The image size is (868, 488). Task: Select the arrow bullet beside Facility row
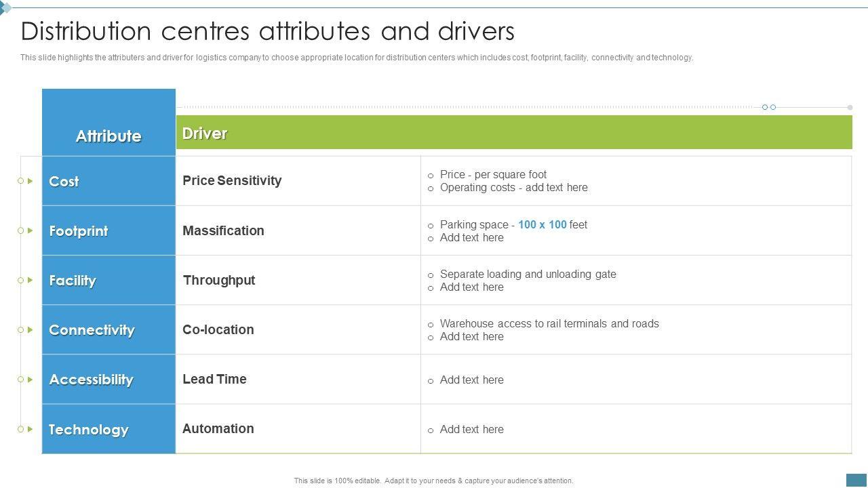(31, 280)
